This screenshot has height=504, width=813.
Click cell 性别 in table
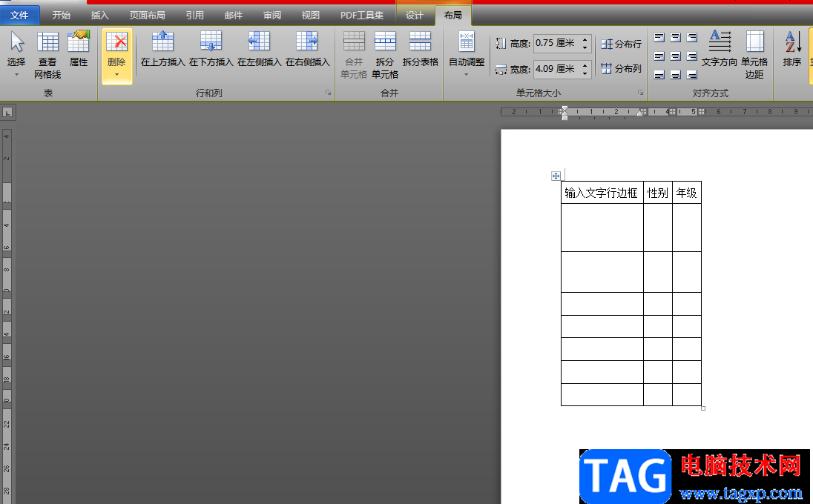[657, 193]
